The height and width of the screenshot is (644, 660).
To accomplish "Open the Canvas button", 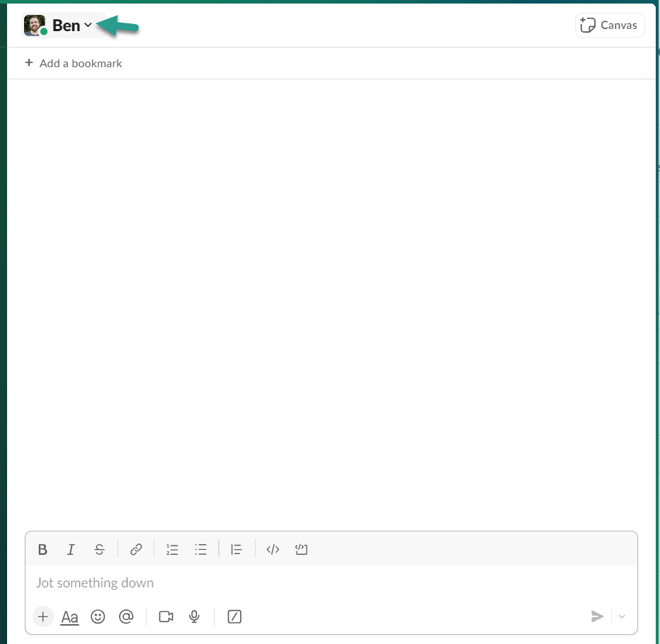I will pyautogui.click(x=610, y=25).
